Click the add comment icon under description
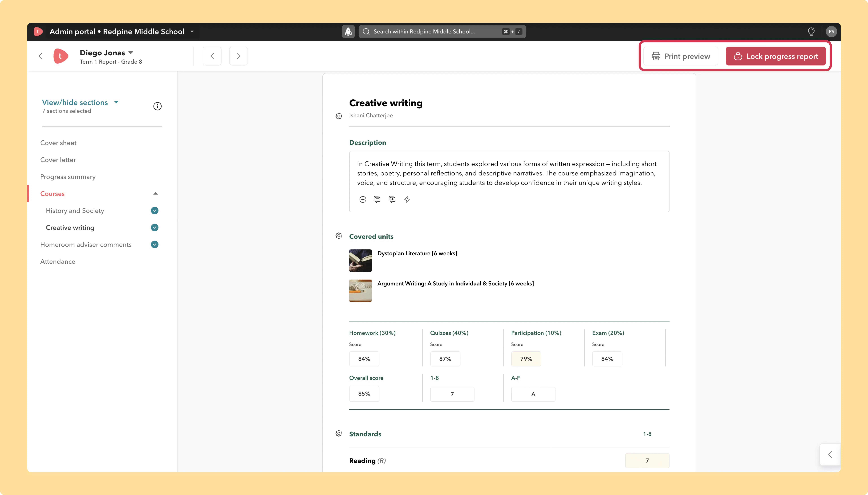The width and height of the screenshot is (868, 495). coord(392,200)
